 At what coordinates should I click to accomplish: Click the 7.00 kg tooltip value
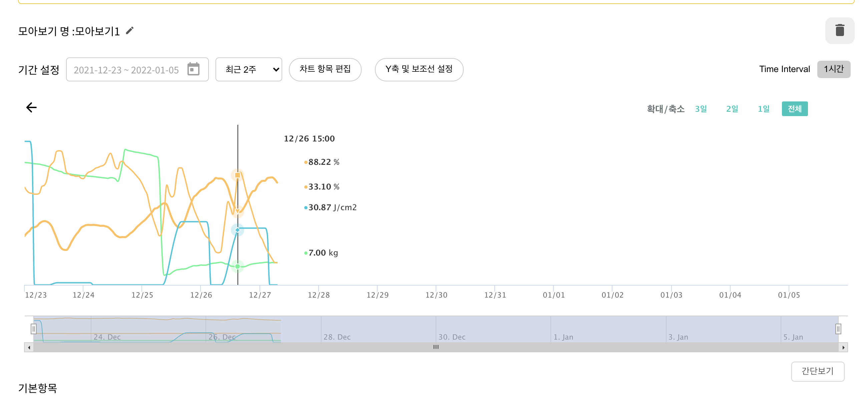323,253
